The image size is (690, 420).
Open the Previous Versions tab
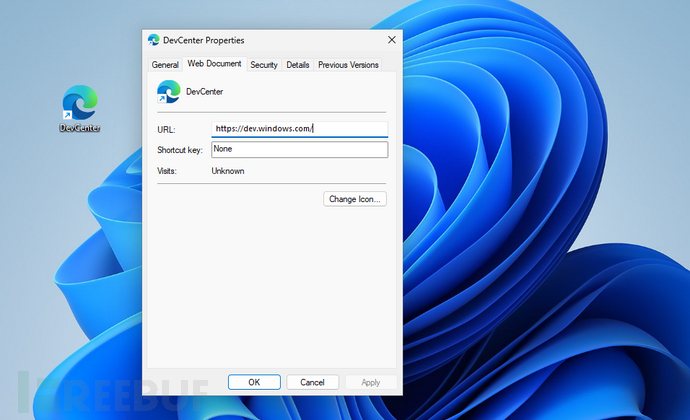[348, 65]
